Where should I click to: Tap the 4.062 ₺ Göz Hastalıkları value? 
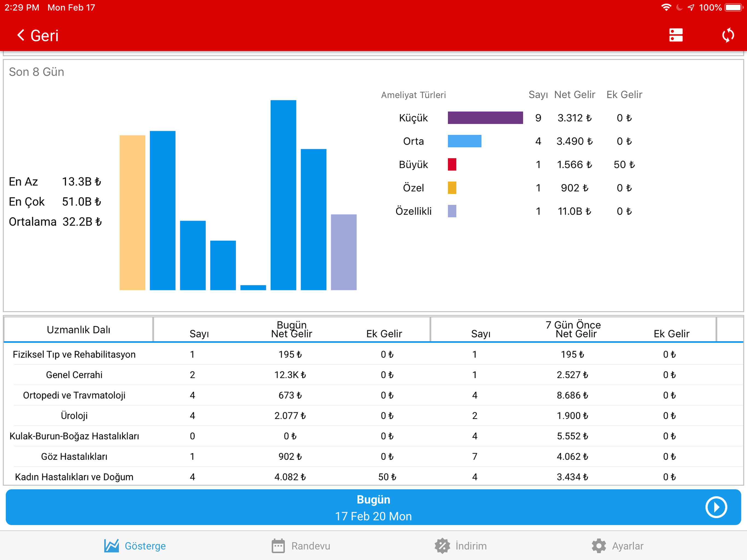(x=572, y=456)
